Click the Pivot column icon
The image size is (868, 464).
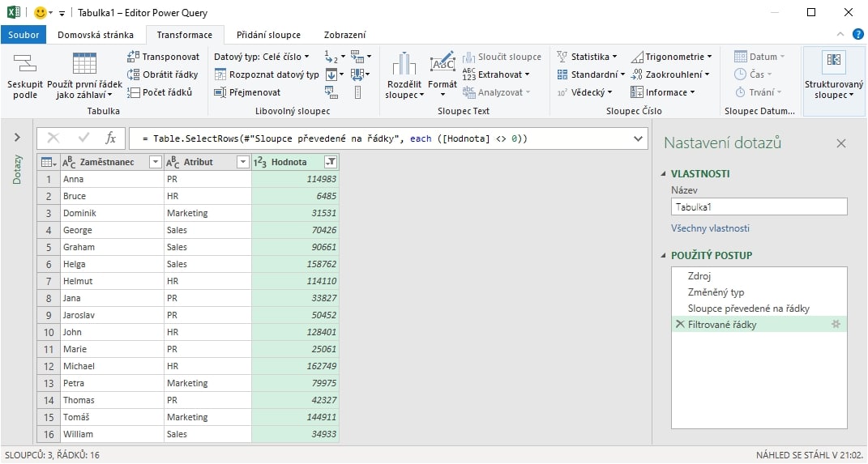pos(331,92)
